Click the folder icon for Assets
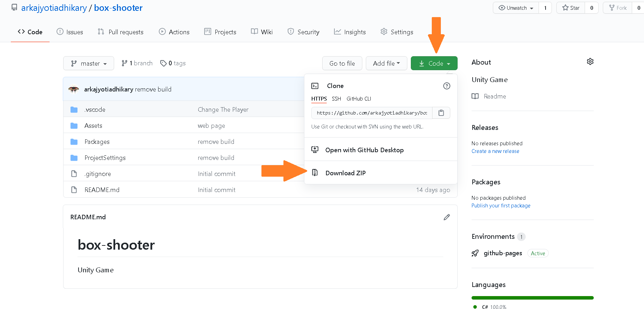 (74, 126)
